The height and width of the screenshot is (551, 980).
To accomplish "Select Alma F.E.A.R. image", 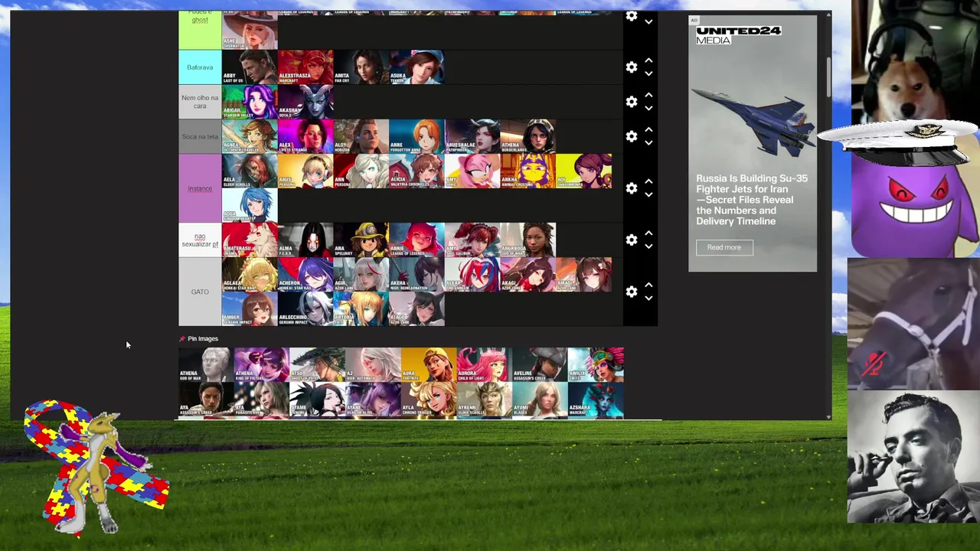I will pos(305,240).
